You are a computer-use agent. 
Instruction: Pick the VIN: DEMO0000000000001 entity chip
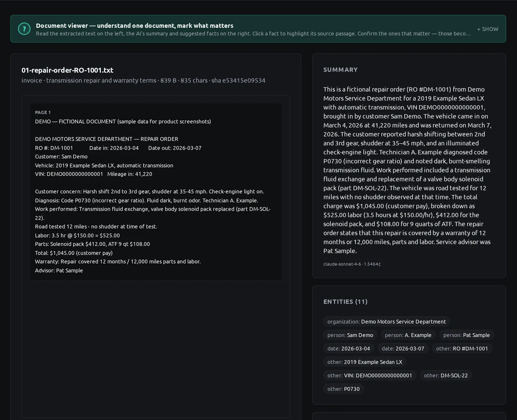[x=370, y=375]
